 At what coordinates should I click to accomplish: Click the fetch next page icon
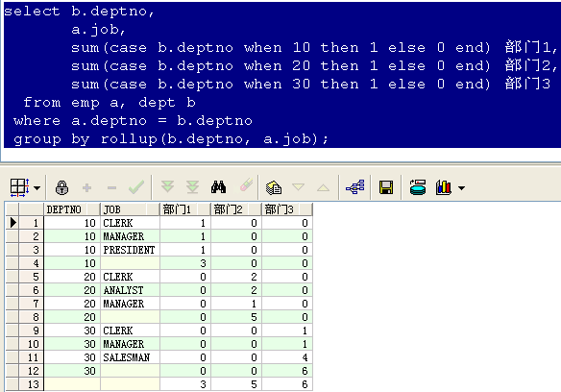[167, 186]
